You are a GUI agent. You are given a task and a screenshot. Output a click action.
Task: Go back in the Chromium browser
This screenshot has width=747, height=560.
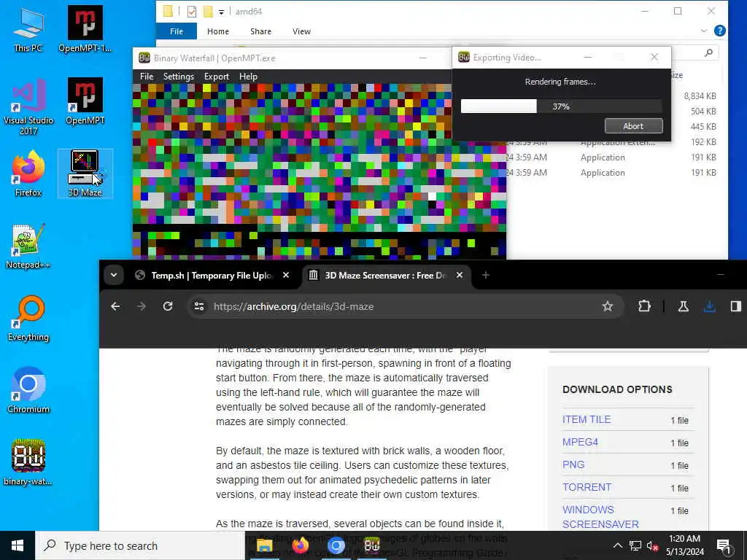coord(115,306)
